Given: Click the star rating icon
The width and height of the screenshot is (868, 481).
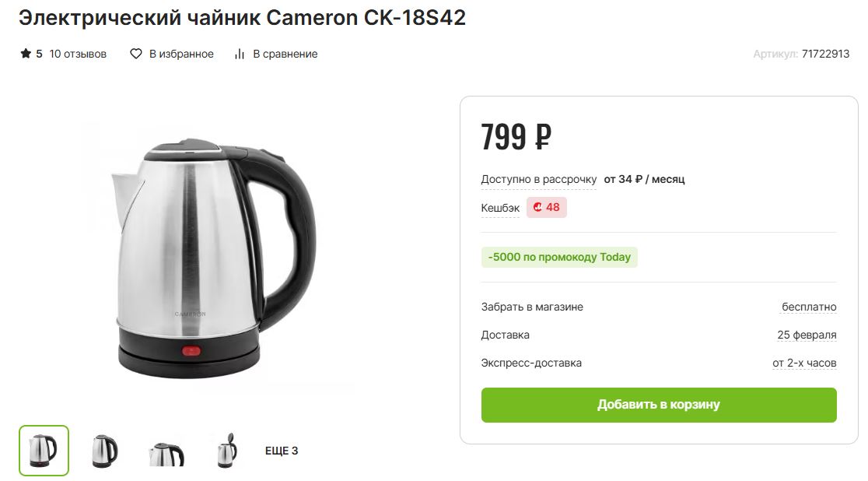Looking at the screenshot, I should 26,54.
